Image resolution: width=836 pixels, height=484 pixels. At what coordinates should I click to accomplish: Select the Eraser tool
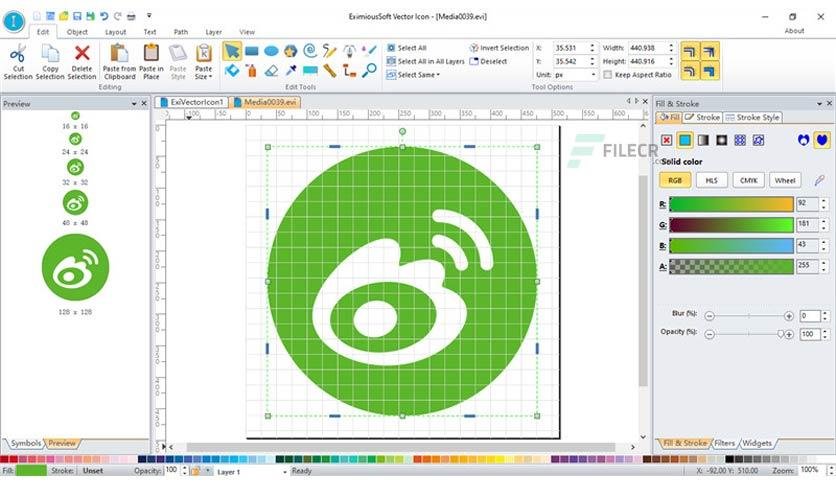click(271, 70)
